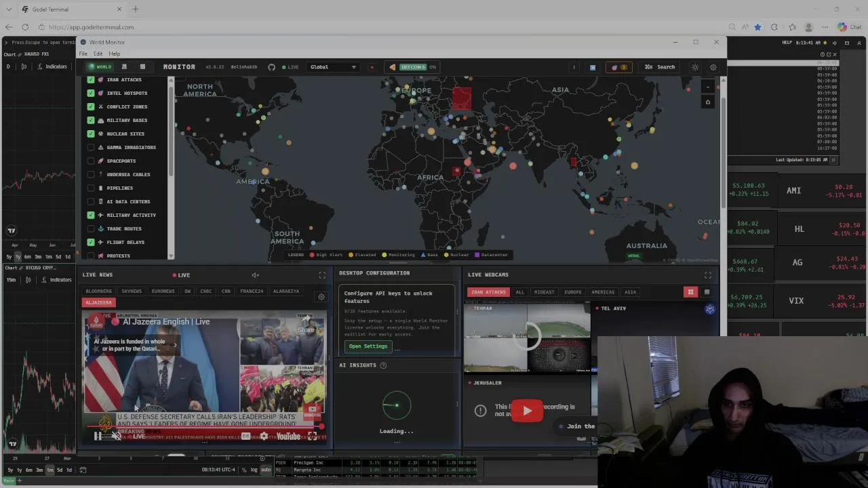Expand Live Webcams panel to fullscreen
The image size is (868, 488).
coord(708,274)
